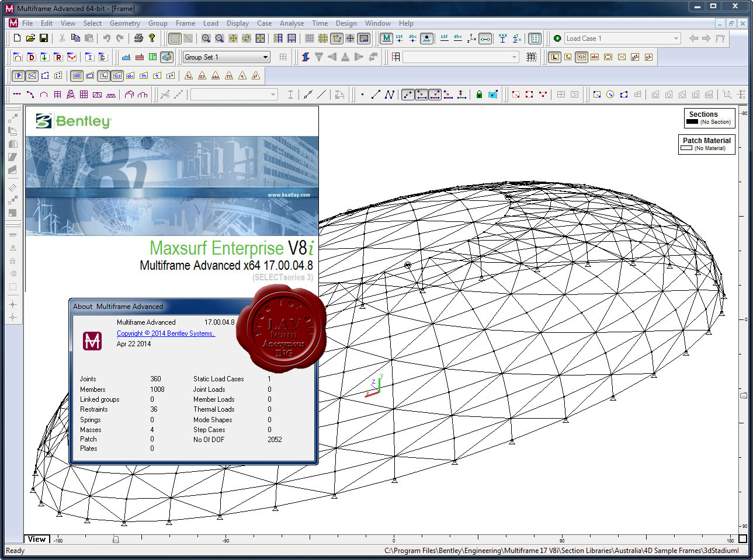This screenshot has width=753, height=560.
Task: Toggle the axes display button
Action: 336,38
